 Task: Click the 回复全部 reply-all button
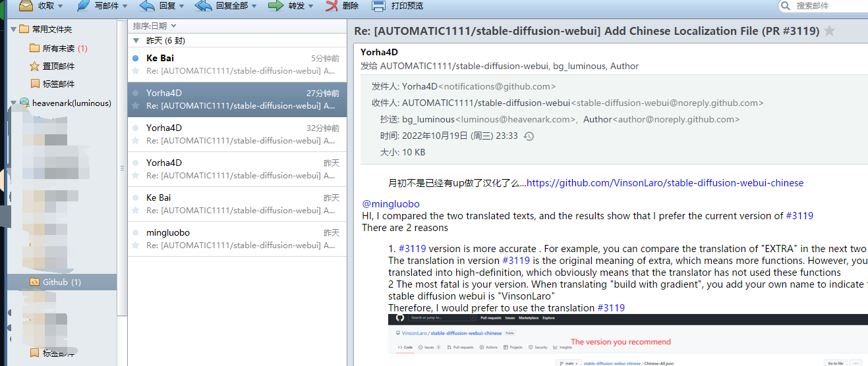[221, 6]
